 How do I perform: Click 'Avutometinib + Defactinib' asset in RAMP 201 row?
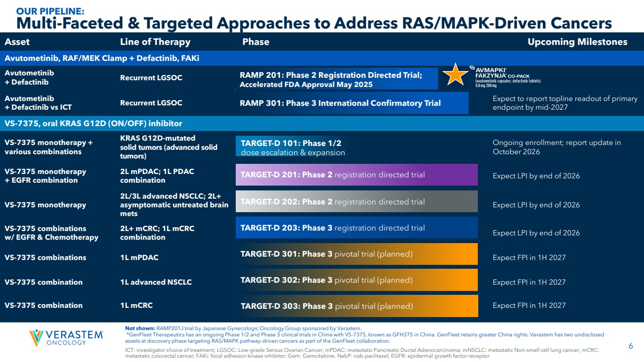tap(29, 77)
